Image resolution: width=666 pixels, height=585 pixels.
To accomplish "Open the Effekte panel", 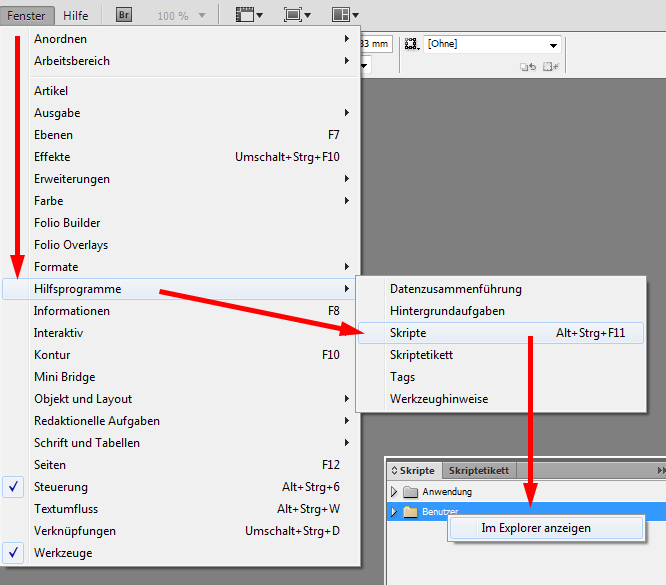I will click(179, 157).
